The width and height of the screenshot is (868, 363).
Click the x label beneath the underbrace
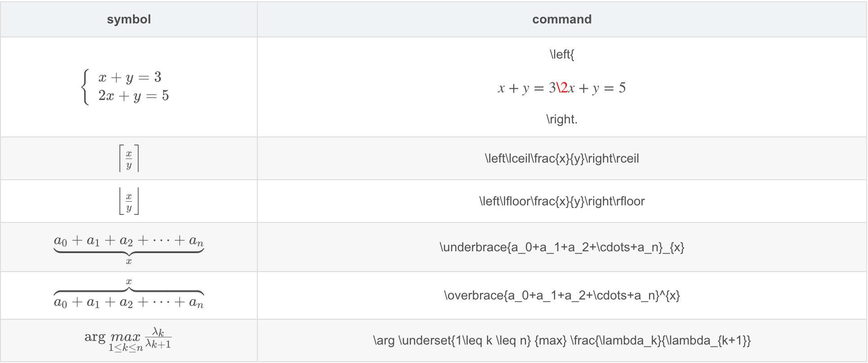coord(129,261)
